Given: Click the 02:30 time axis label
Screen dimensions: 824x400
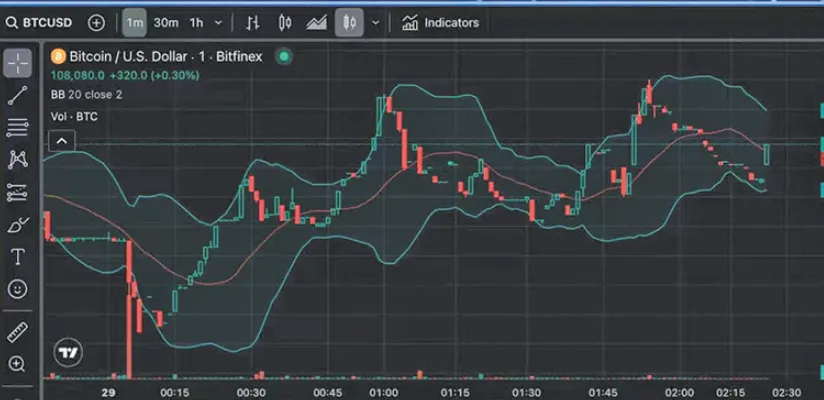Looking at the screenshot, I should [x=787, y=393].
